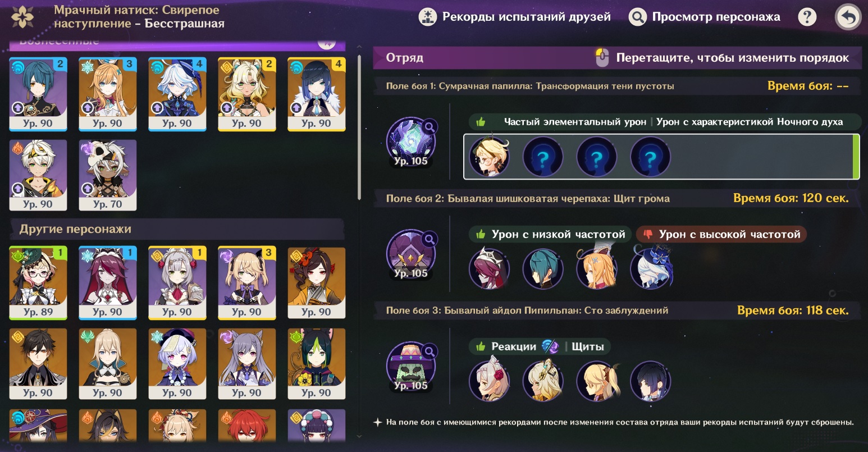
Task: Select last empty squad slot in battlefield 1
Action: point(651,157)
